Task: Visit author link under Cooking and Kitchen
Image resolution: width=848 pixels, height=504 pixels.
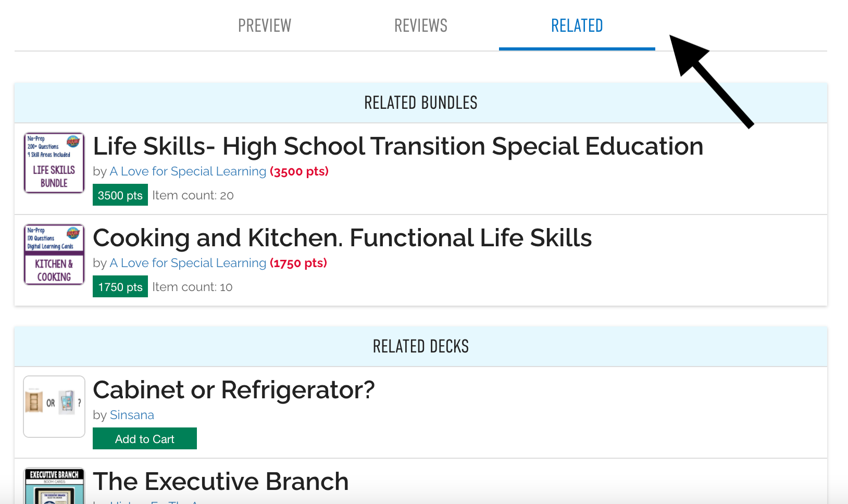Action: [x=188, y=263]
